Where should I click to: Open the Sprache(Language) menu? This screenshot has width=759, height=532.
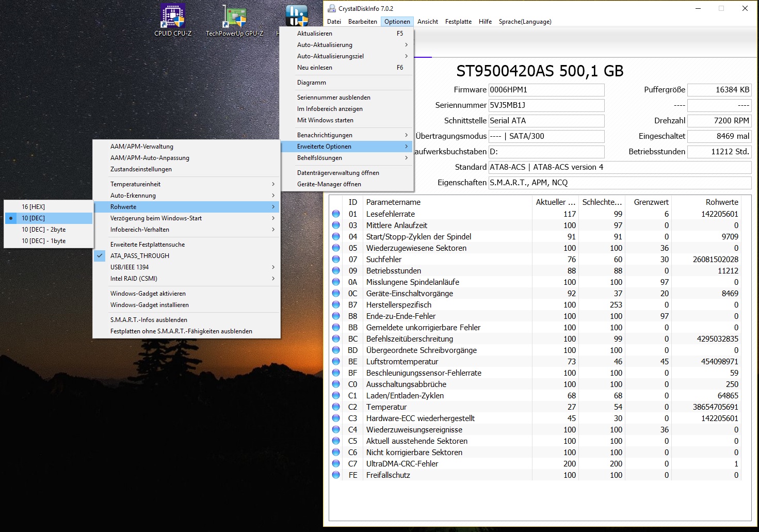(x=525, y=22)
